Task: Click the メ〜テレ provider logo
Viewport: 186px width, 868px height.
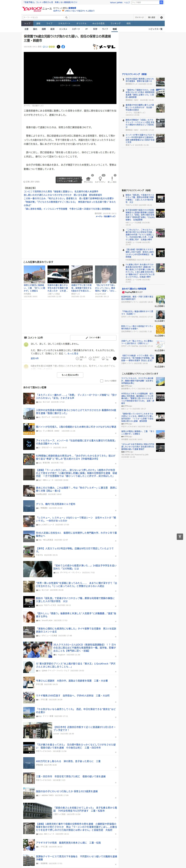Action: (104, 47)
